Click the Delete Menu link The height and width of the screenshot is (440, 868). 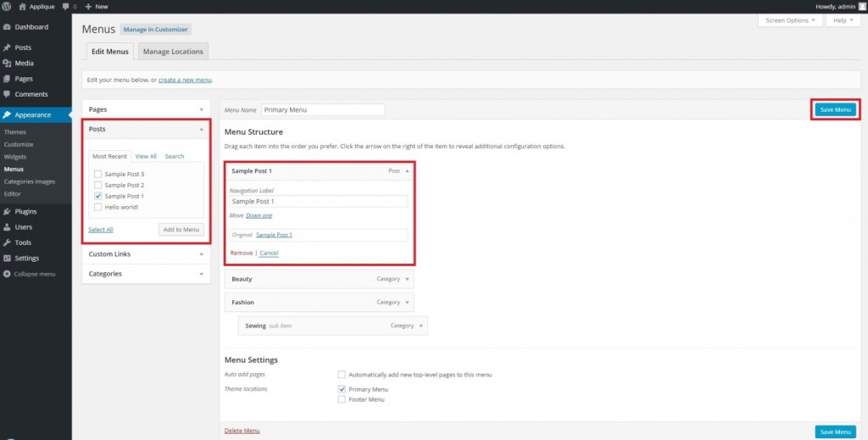(242, 431)
